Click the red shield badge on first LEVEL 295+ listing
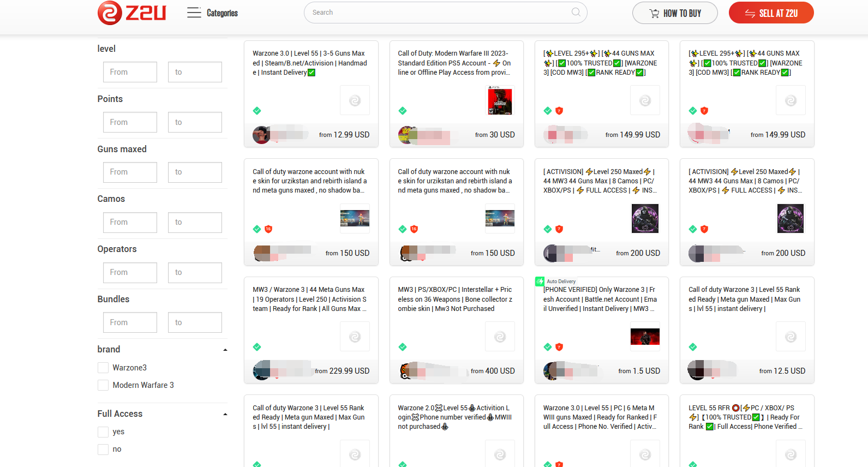Screen dimensions: 868x467 click(x=559, y=111)
